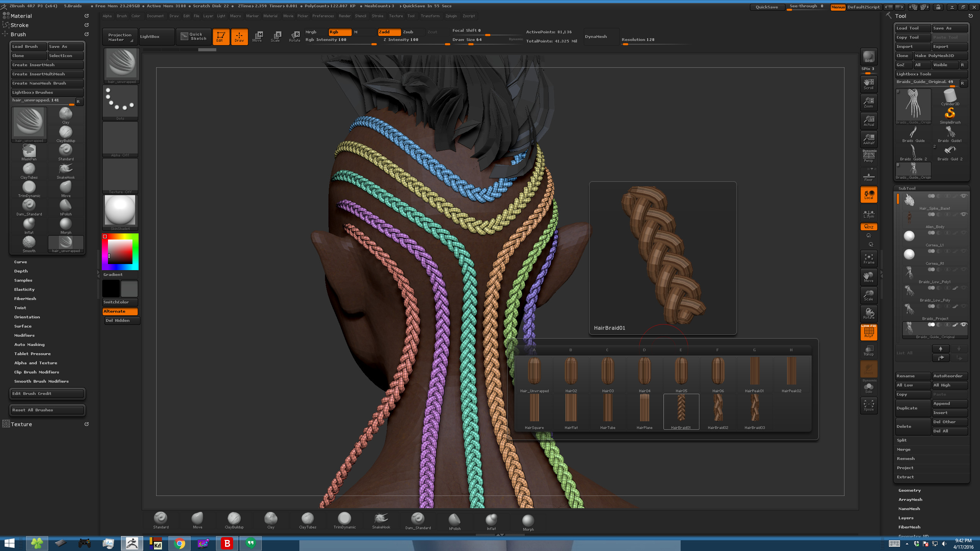This screenshot has height=551, width=980.
Task: Select the SnakeHook brush in Brush palette
Action: pyautogui.click(x=65, y=170)
